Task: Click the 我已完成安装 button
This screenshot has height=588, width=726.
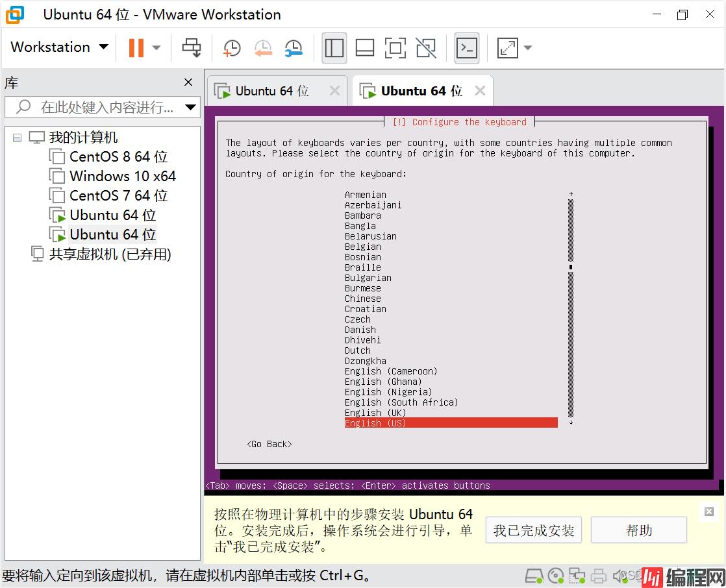Action: tap(533, 530)
